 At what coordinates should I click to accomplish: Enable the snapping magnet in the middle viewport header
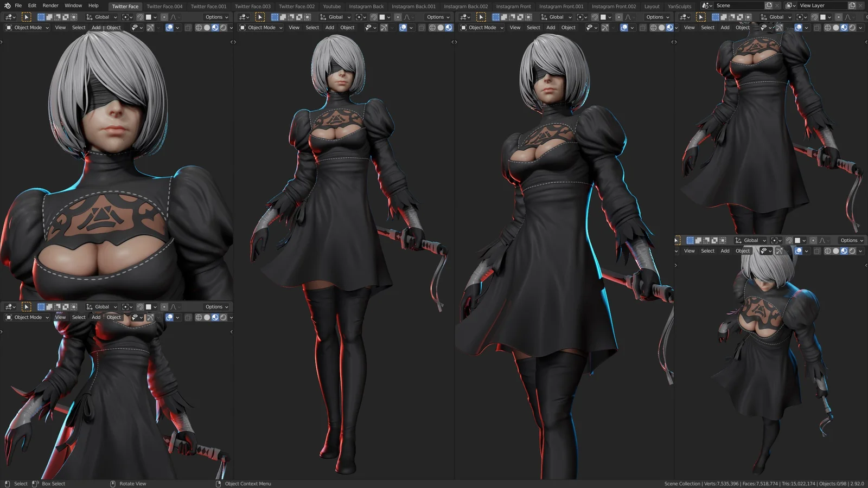373,17
